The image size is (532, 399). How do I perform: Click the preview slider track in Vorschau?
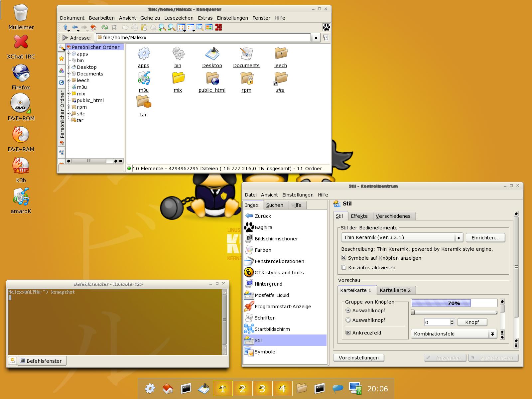coord(454,312)
